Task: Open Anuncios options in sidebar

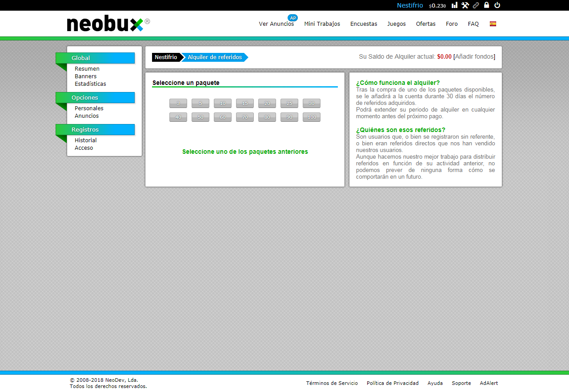Action: pyautogui.click(x=87, y=116)
